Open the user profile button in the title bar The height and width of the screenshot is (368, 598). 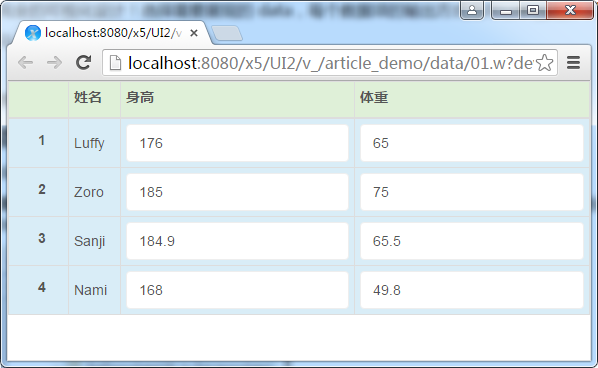point(472,10)
